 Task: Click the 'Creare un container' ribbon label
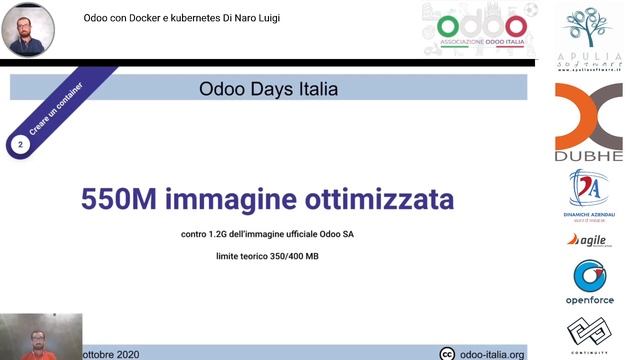point(56,109)
